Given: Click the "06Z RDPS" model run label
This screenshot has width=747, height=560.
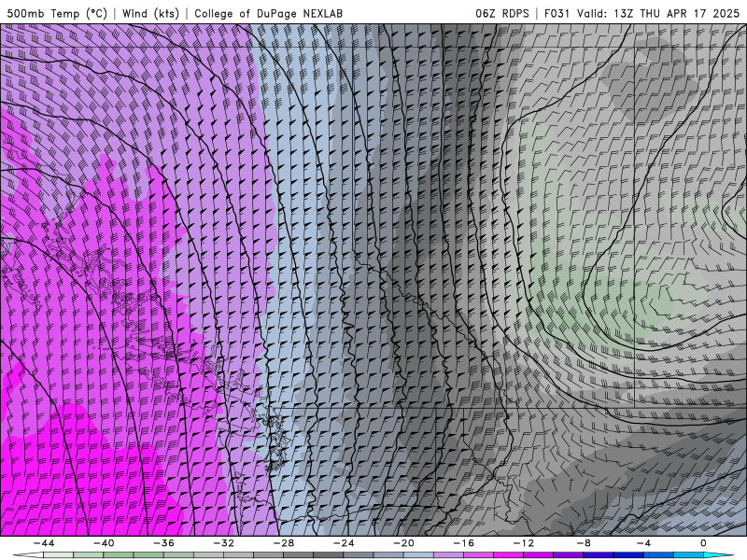Looking at the screenshot, I should [x=502, y=13].
